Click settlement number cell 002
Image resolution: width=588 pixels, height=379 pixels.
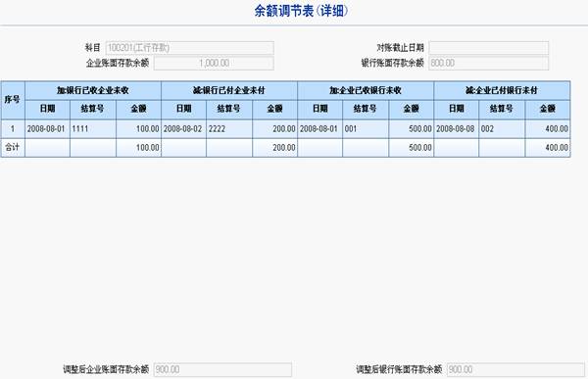point(502,129)
